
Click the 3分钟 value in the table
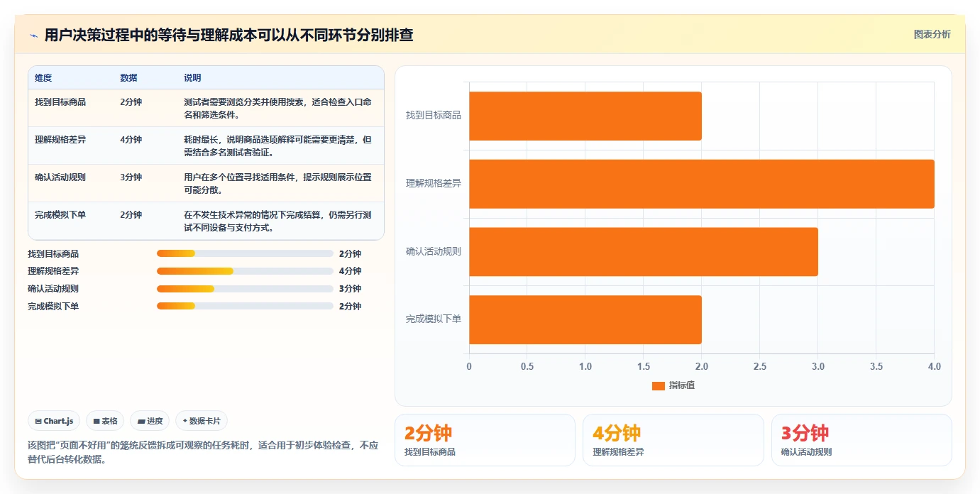click(131, 177)
